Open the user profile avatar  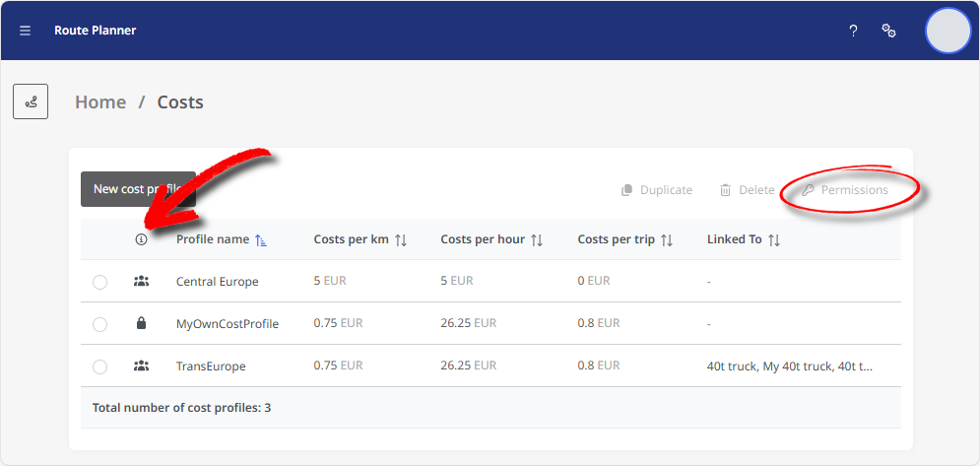tap(947, 31)
